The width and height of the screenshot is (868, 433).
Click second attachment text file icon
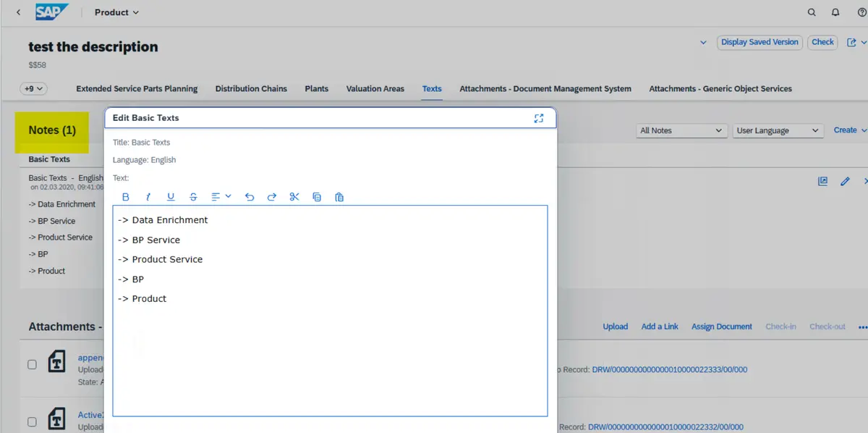(58, 419)
